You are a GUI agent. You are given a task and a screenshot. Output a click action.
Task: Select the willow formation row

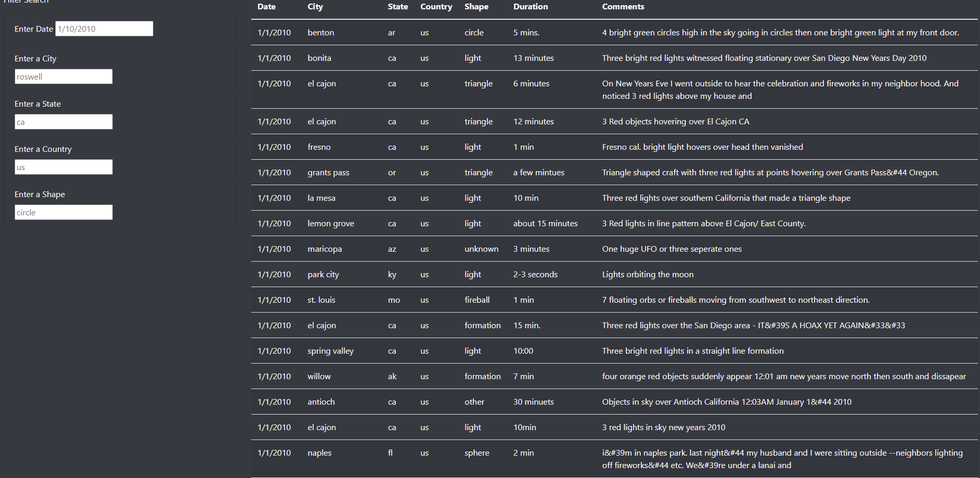click(x=614, y=376)
